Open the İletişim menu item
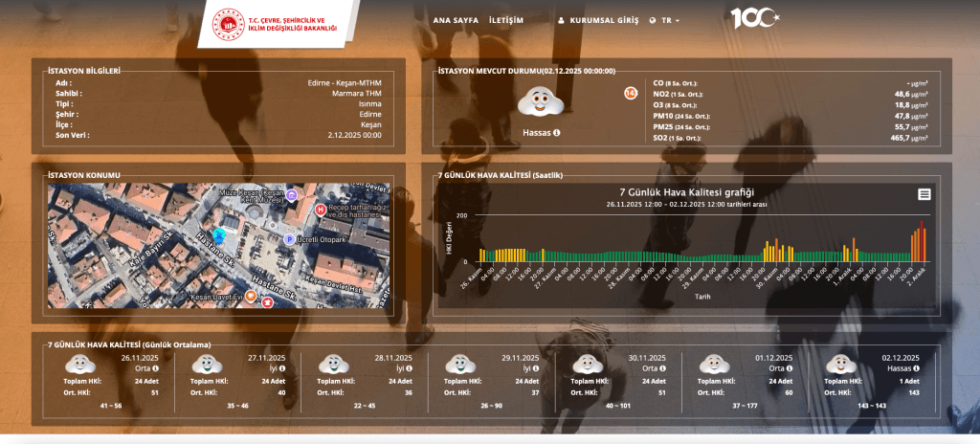Screen dimensions: 980x444 point(506,20)
